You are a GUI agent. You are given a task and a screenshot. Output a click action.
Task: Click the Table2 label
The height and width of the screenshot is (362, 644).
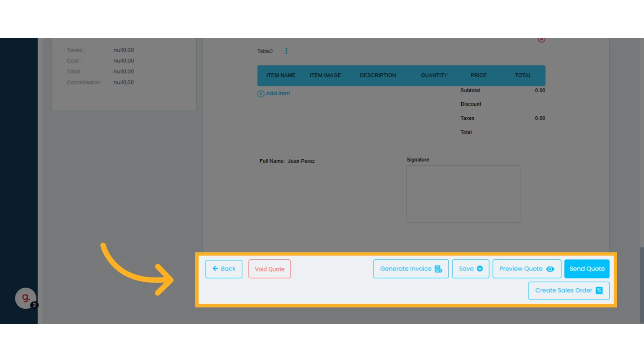pos(265,52)
